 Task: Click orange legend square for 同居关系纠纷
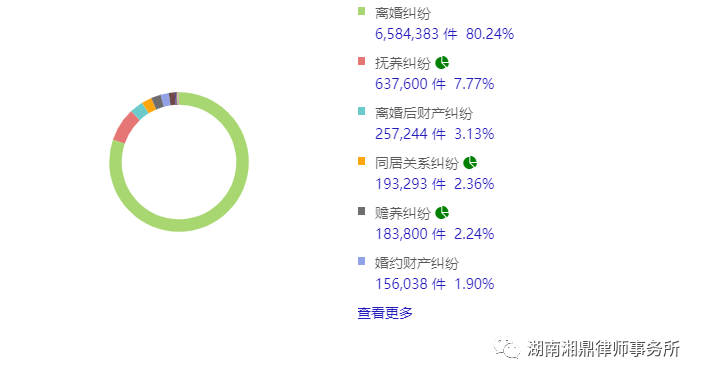(361, 161)
